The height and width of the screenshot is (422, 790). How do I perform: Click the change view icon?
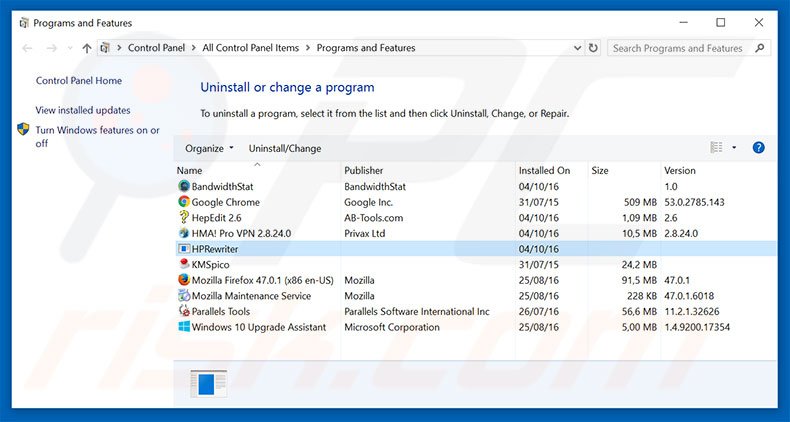coord(716,148)
